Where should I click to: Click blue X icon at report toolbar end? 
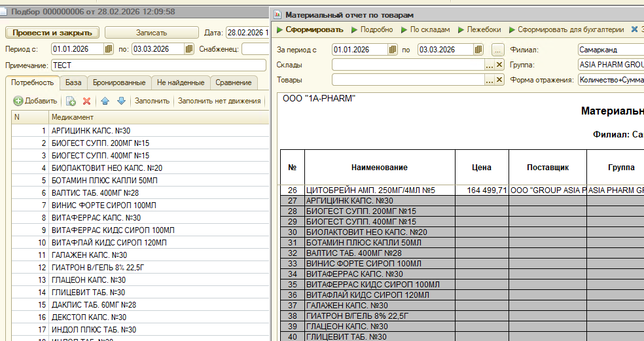(x=635, y=29)
